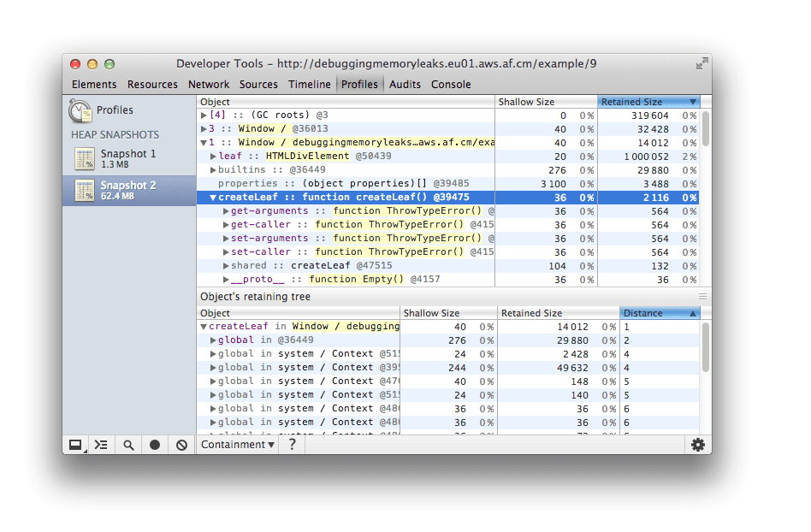Collapse the createLeaf function row
The width and height of the screenshot is (811, 532).
pos(213,198)
